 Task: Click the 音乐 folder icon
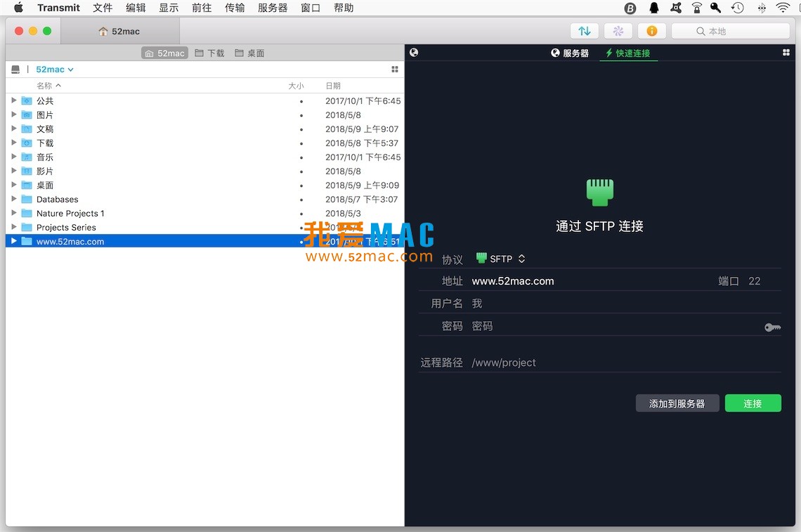coord(27,157)
